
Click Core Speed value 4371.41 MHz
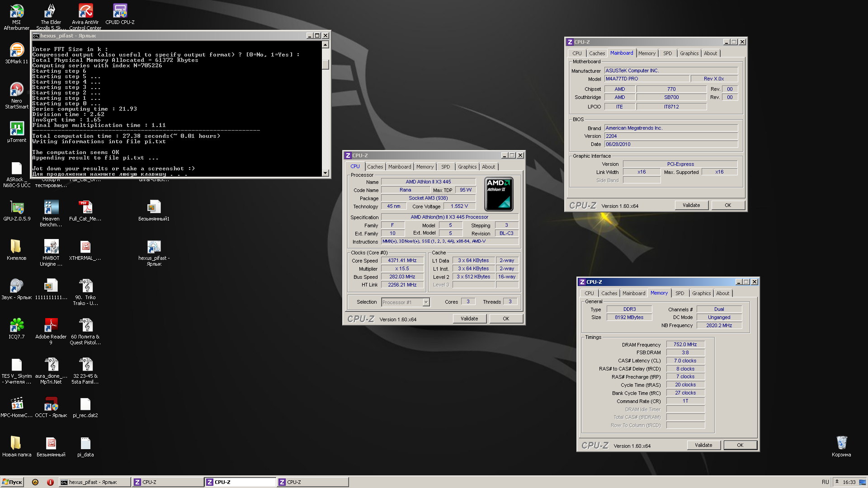[x=402, y=261]
